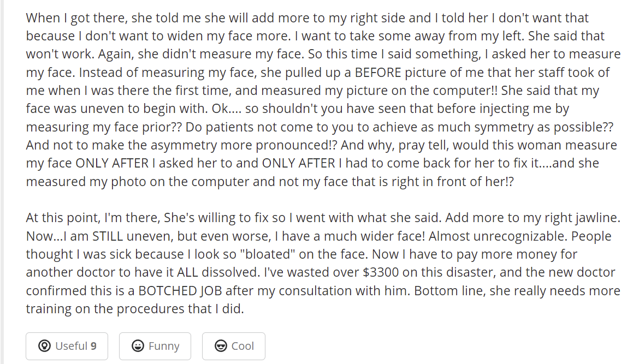Click the Funny reaction button
This screenshot has width=633, height=364.
coord(155,346)
